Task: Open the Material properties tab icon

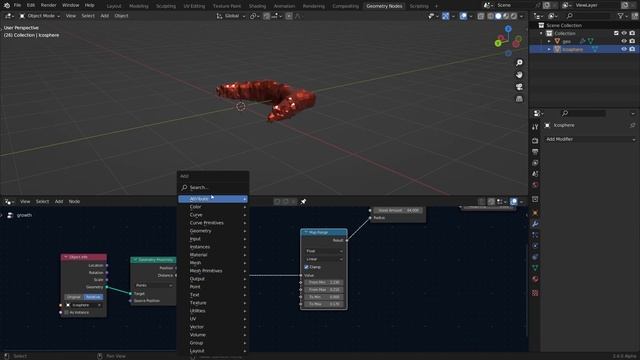Action: (x=535, y=279)
